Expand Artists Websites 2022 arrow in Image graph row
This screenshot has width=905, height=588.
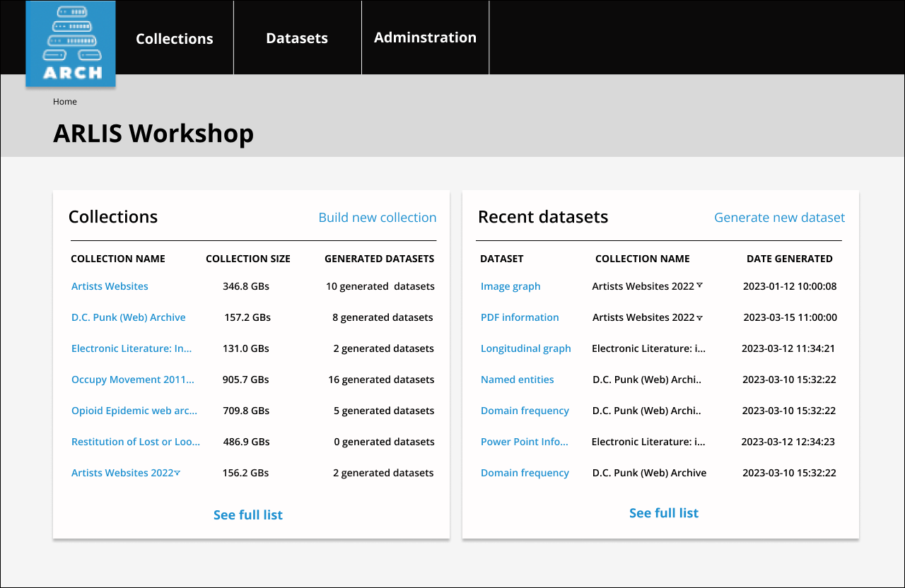click(699, 285)
